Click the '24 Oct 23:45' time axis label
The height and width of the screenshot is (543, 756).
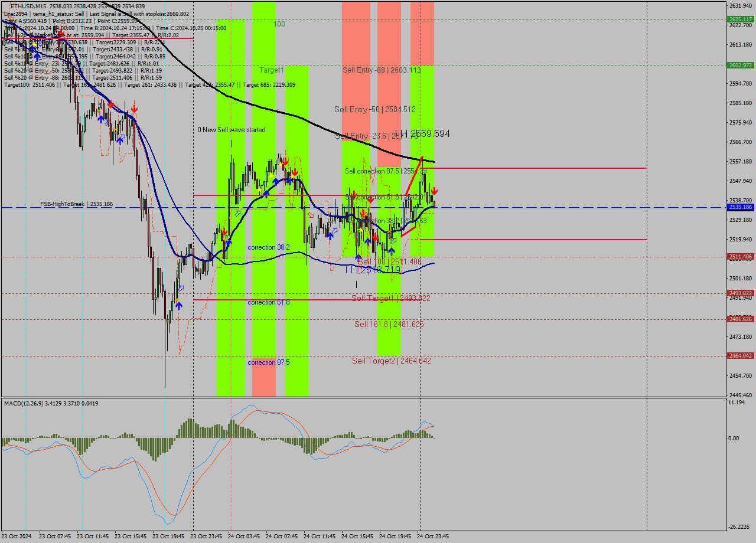point(433,537)
